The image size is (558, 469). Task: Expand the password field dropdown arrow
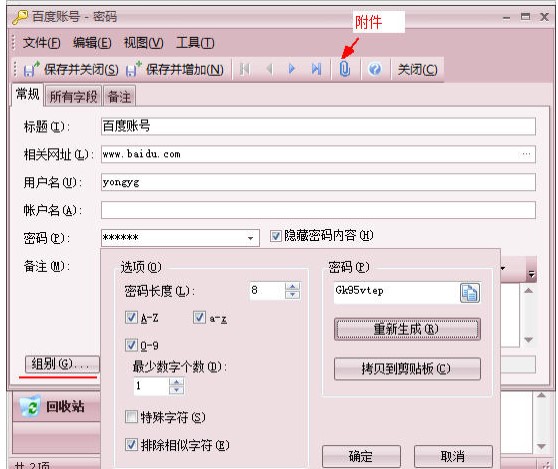[x=251, y=238]
